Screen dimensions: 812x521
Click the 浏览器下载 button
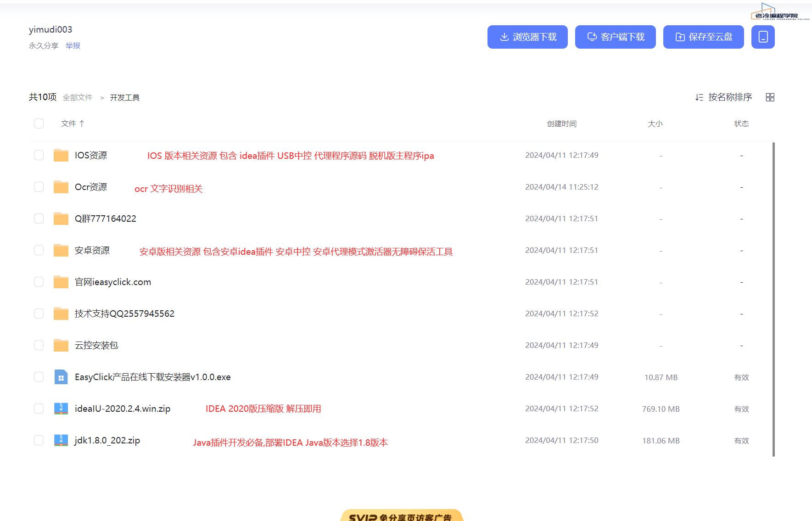click(x=527, y=37)
